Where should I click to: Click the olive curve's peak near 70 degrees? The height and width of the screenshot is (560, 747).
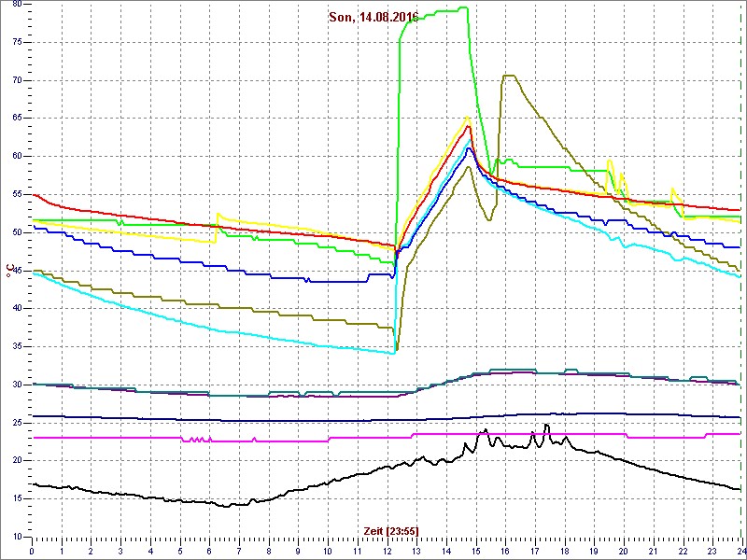pyautogui.click(x=509, y=76)
